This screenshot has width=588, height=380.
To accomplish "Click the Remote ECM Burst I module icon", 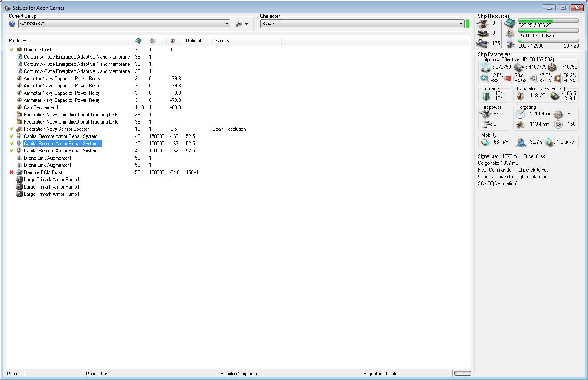I will pyautogui.click(x=19, y=172).
